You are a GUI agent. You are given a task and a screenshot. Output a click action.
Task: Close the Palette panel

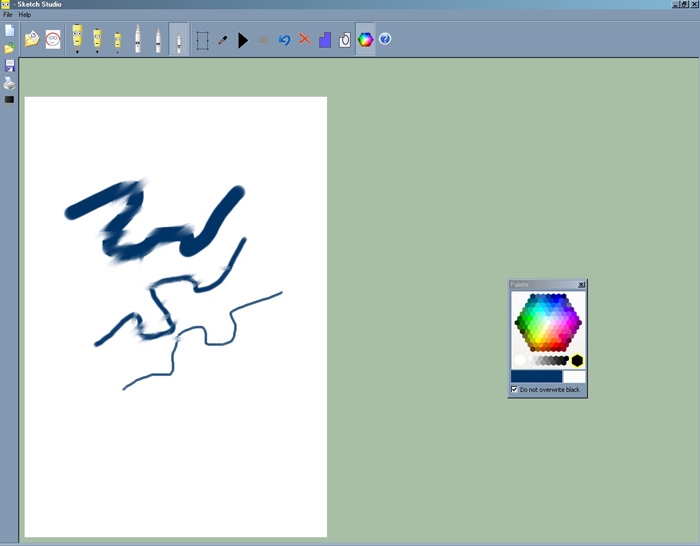point(581,285)
